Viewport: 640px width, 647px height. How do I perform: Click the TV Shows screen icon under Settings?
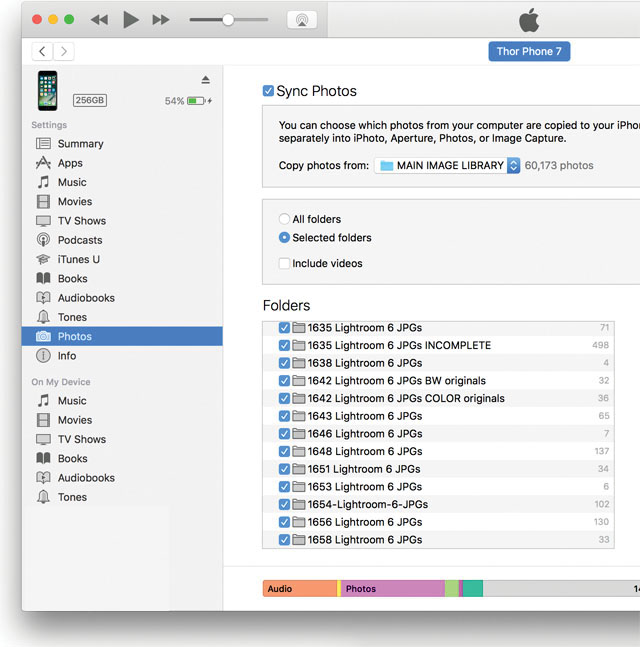[x=43, y=221]
